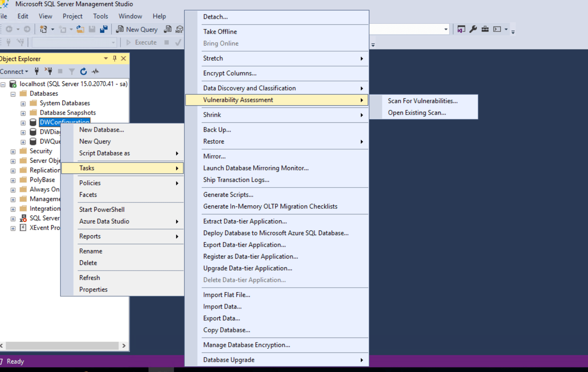Expand the Security folder in tree

pos(13,152)
